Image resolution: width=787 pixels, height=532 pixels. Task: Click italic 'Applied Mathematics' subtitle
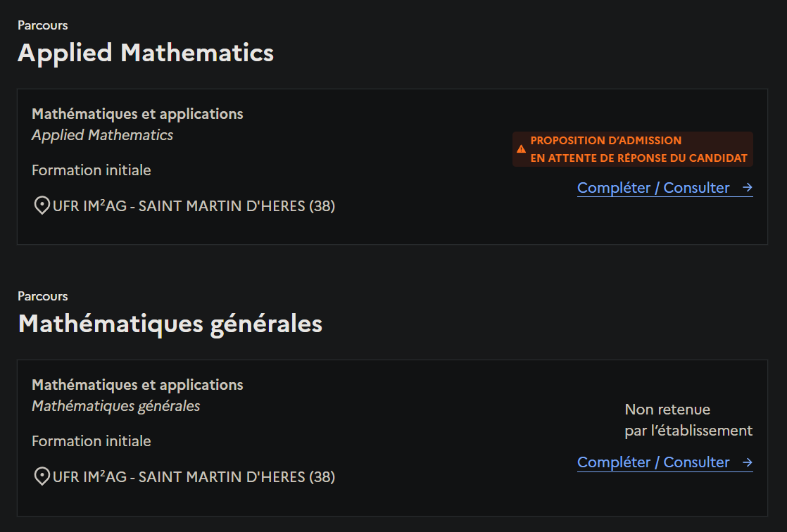[102, 135]
